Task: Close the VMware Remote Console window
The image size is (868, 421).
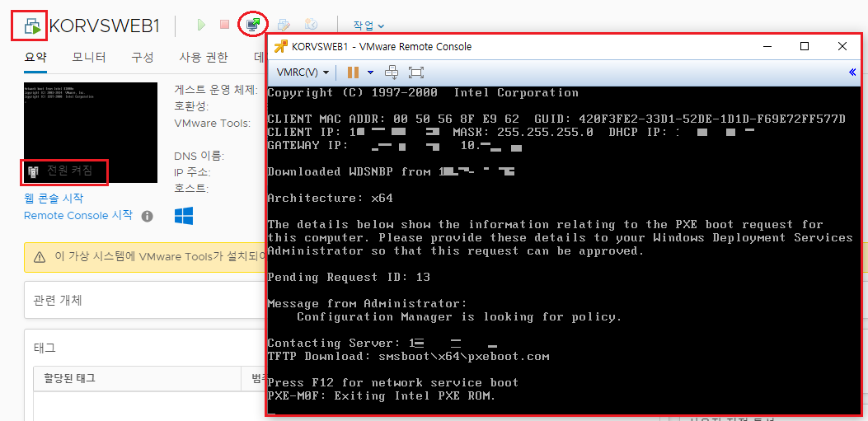Action: coord(842,46)
